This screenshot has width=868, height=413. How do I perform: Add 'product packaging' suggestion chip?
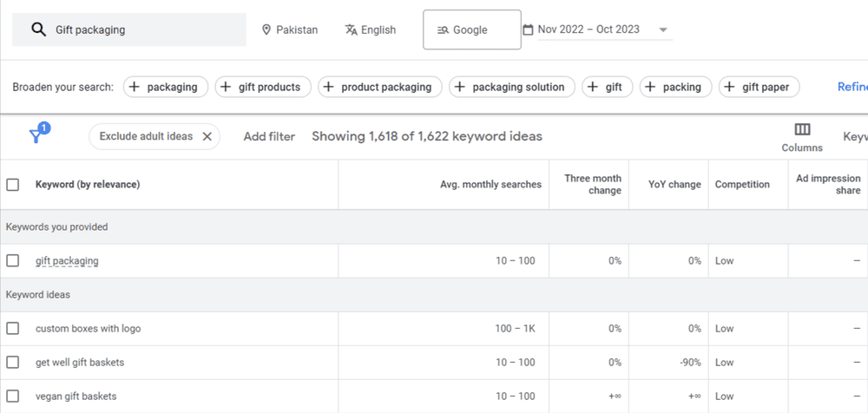coord(379,87)
